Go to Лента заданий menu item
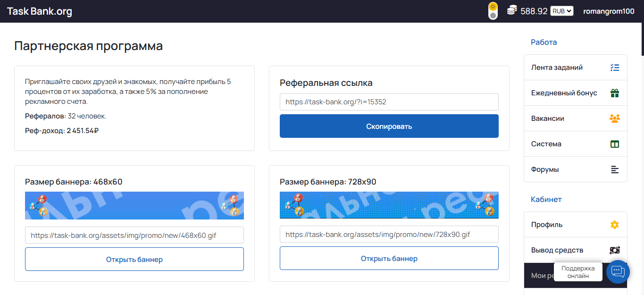644x295 pixels. point(557,67)
